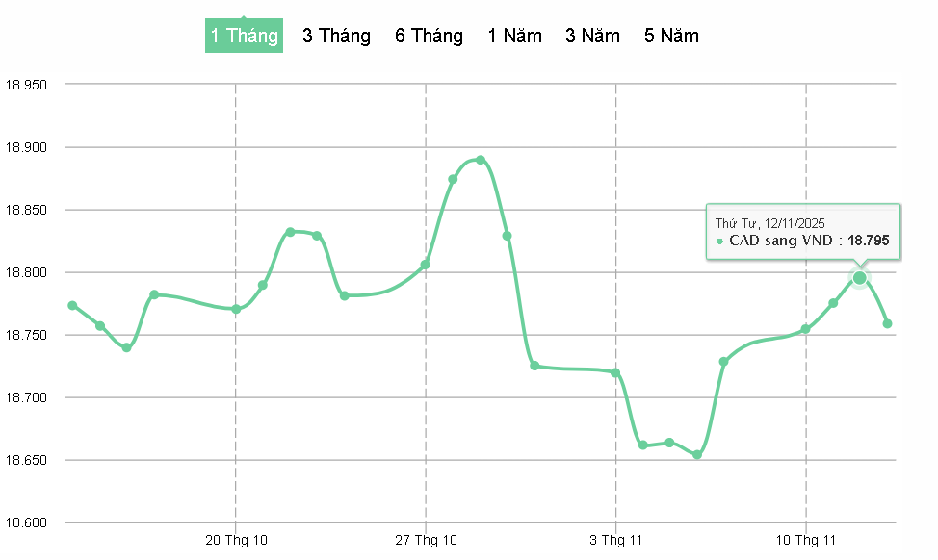Select the 5 Năm range option

672,37
